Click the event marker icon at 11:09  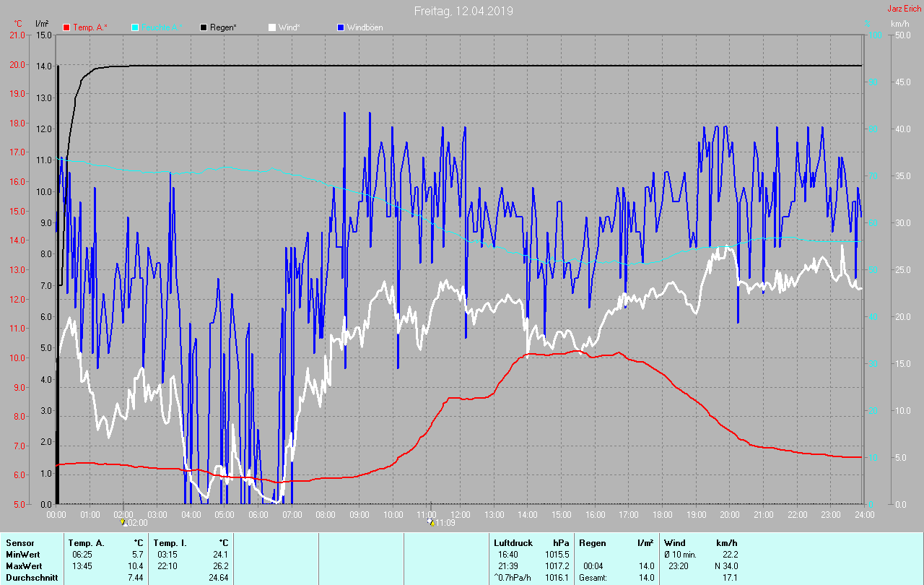[x=431, y=522]
